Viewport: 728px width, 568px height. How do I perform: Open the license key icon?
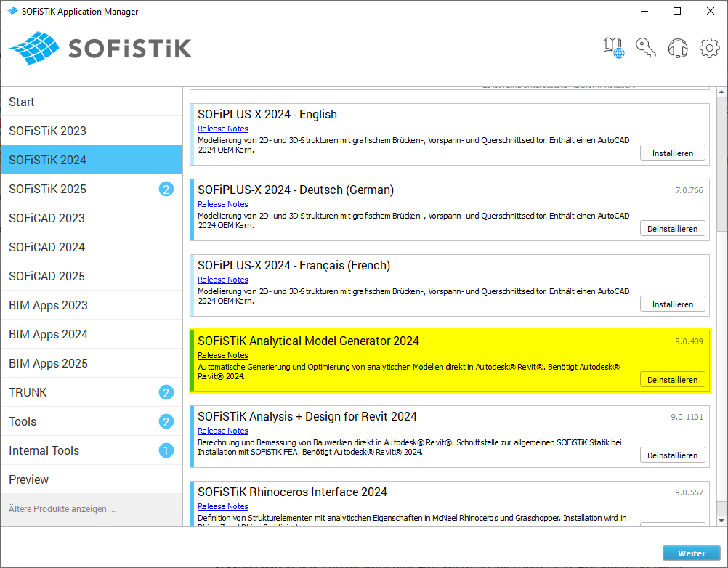(646, 48)
